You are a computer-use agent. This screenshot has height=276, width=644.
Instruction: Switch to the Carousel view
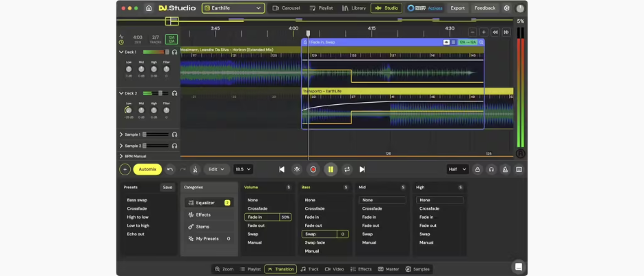click(287, 8)
